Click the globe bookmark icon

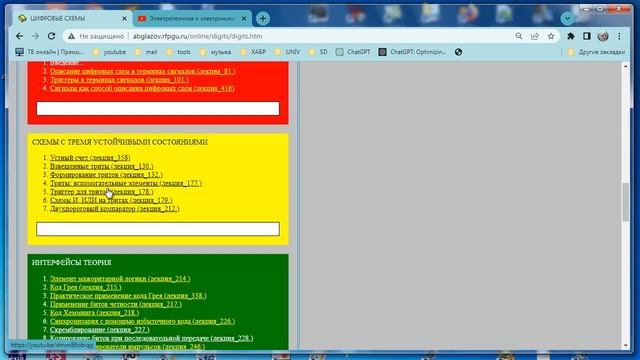[458, 52]
